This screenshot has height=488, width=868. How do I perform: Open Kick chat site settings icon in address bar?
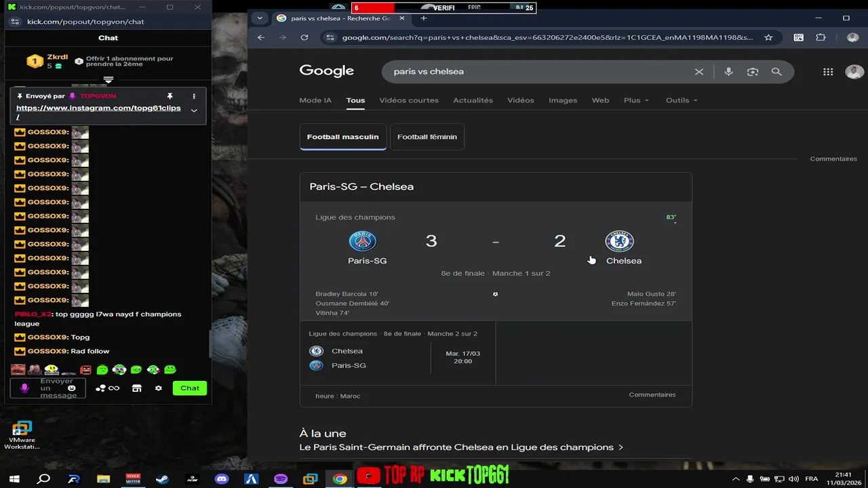coord(16,22)
